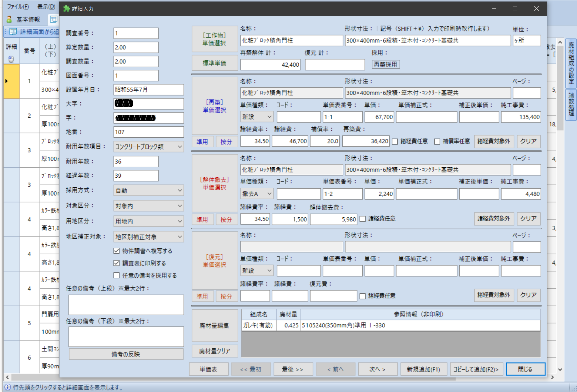Open the 廃材組成の設定 side tab

[x=571, y=63]
